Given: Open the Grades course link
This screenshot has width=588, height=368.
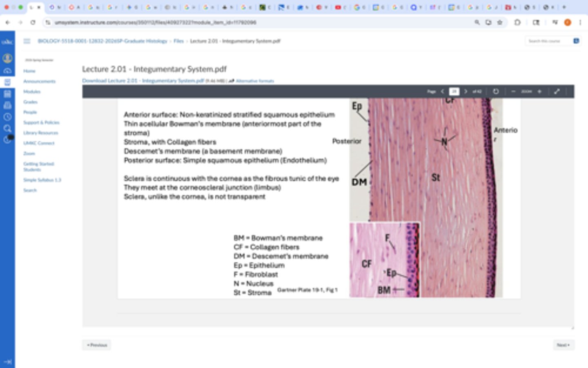Looking at the screenshot, I should click(30, 102).
